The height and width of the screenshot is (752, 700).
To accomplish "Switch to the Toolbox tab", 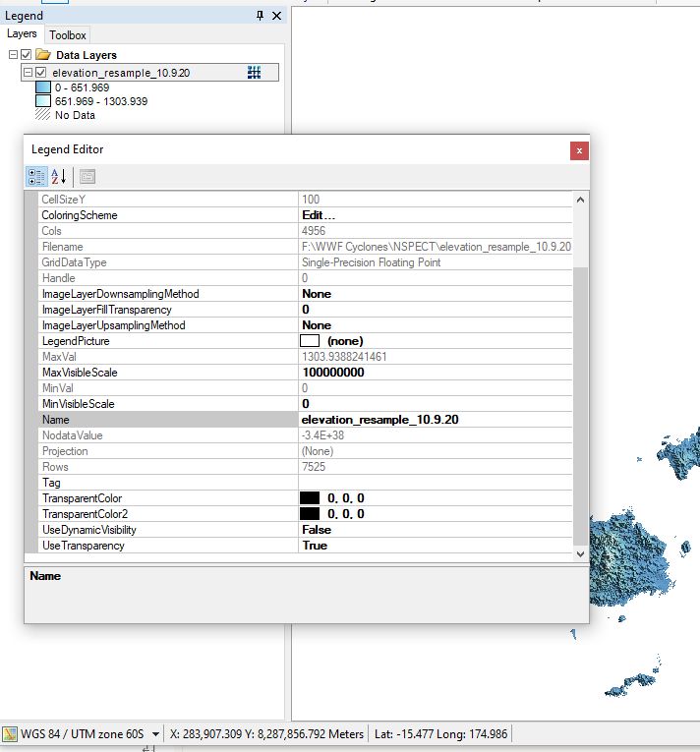I will (x=68, y=35).
